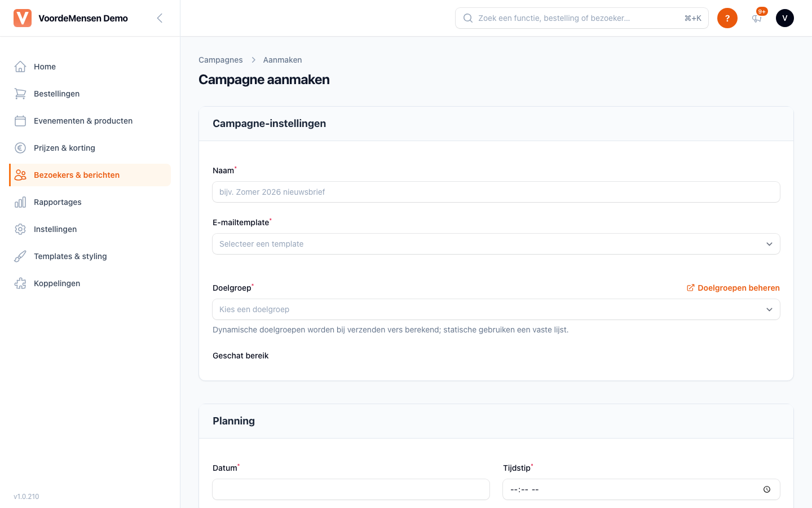The image size is (812, 508).
Task: Click the Bezoekers & berichten people icon
Action: tap(20, 175)
